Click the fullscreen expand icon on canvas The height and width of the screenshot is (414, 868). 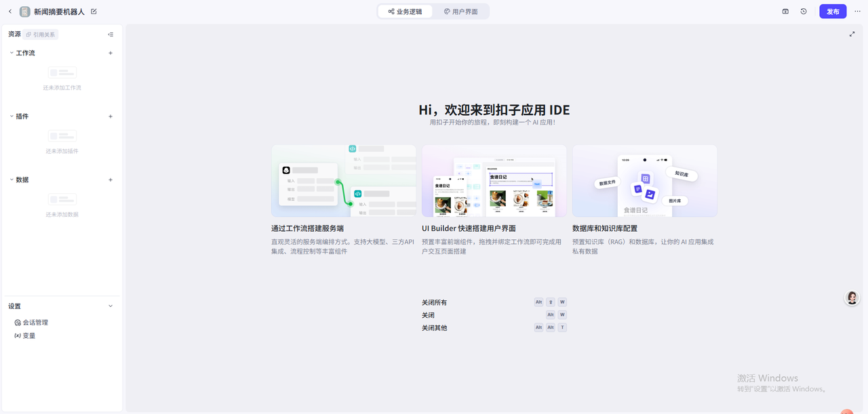click(852, 34)
